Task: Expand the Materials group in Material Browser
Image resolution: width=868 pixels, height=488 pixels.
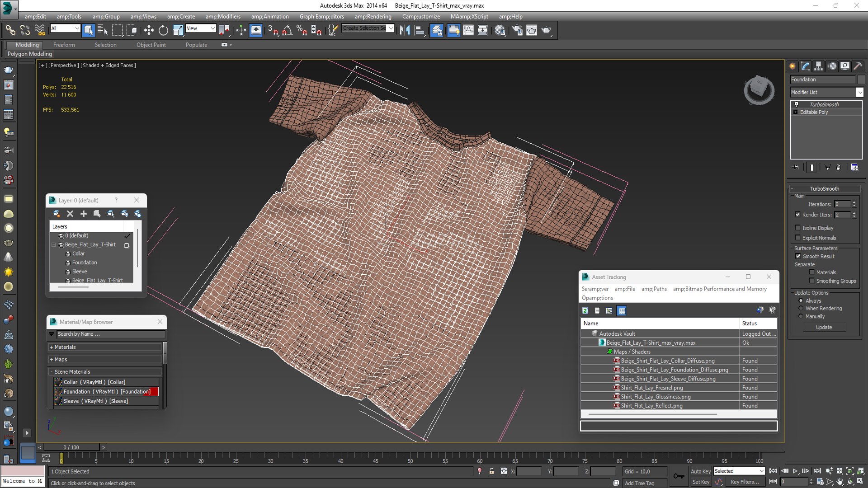Action: coord(104,347)
